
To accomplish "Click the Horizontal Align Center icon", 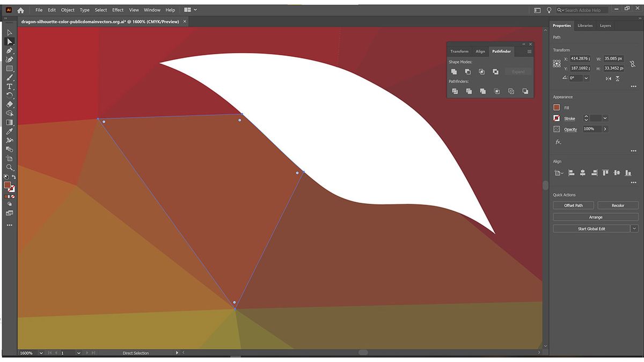I will (582, 173).
